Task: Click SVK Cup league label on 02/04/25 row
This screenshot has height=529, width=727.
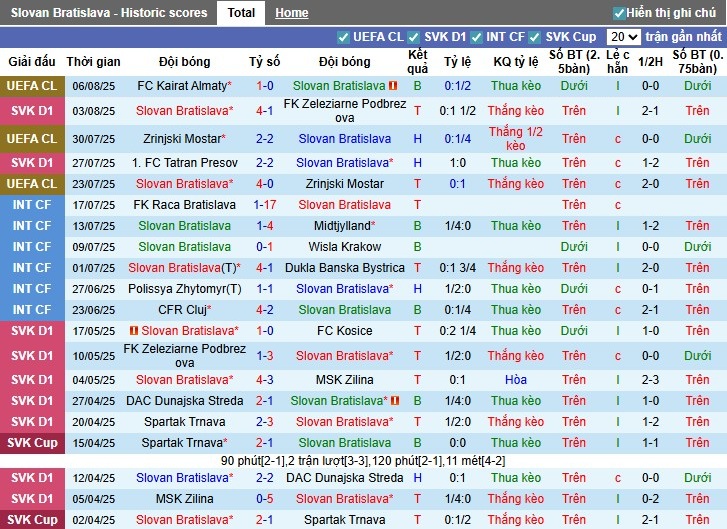Action: tap(32, 520)
